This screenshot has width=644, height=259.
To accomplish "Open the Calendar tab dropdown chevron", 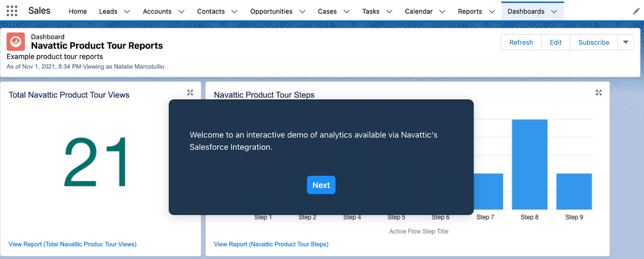I will [x=442, y=11].
